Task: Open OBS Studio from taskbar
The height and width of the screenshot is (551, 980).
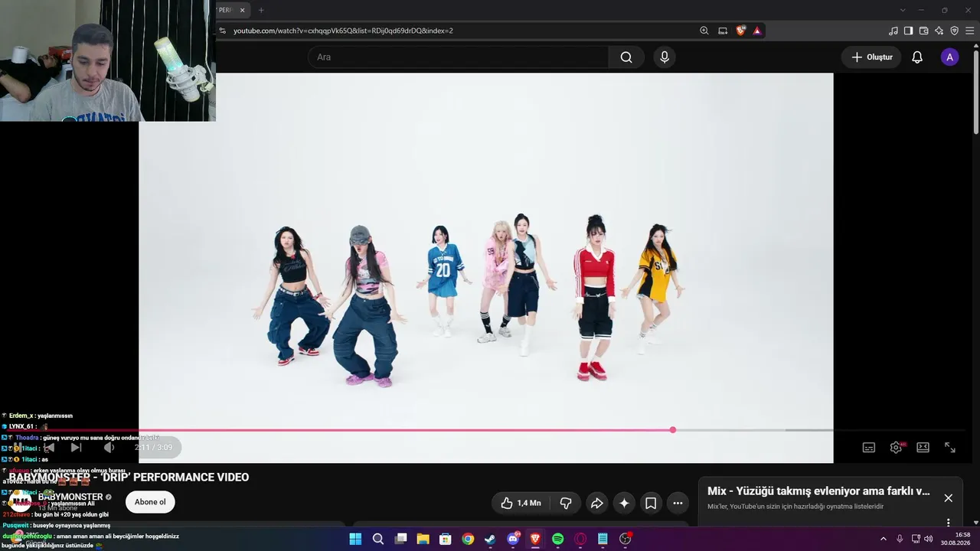Action: [625, 539]
